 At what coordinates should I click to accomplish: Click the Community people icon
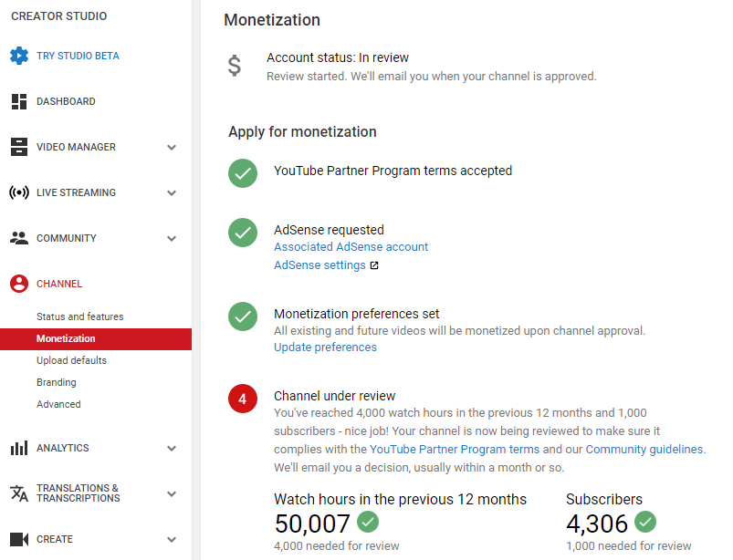pyautogui.click(x=19, y=238)
